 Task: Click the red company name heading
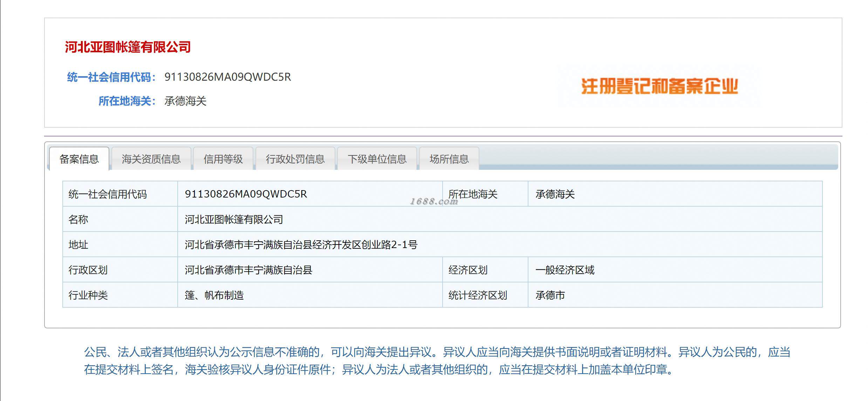(128, 47)
